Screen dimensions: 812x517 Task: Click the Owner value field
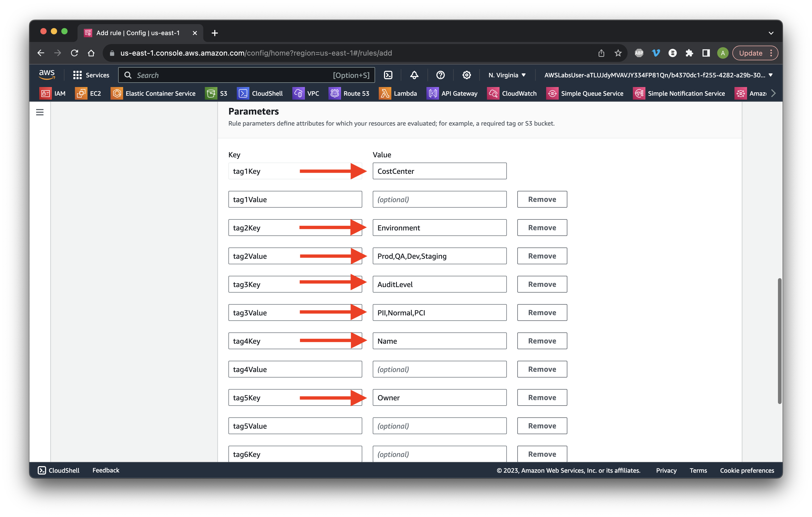coord(439,397)
